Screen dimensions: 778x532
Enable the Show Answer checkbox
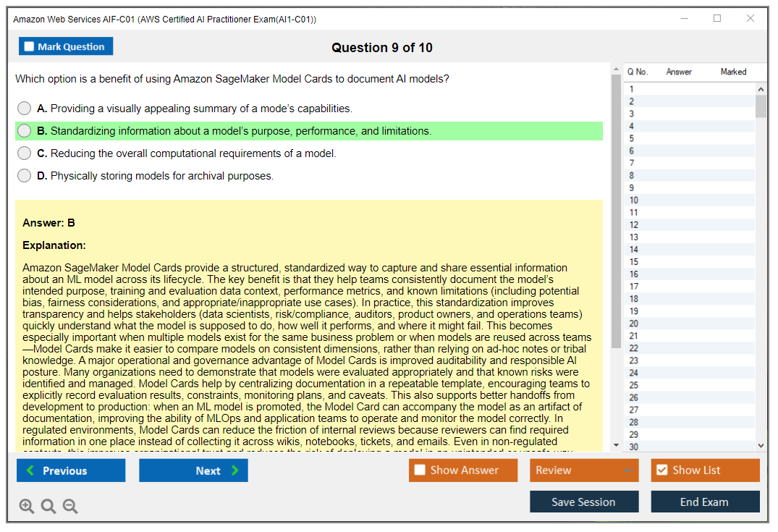(x=420, y=470)
